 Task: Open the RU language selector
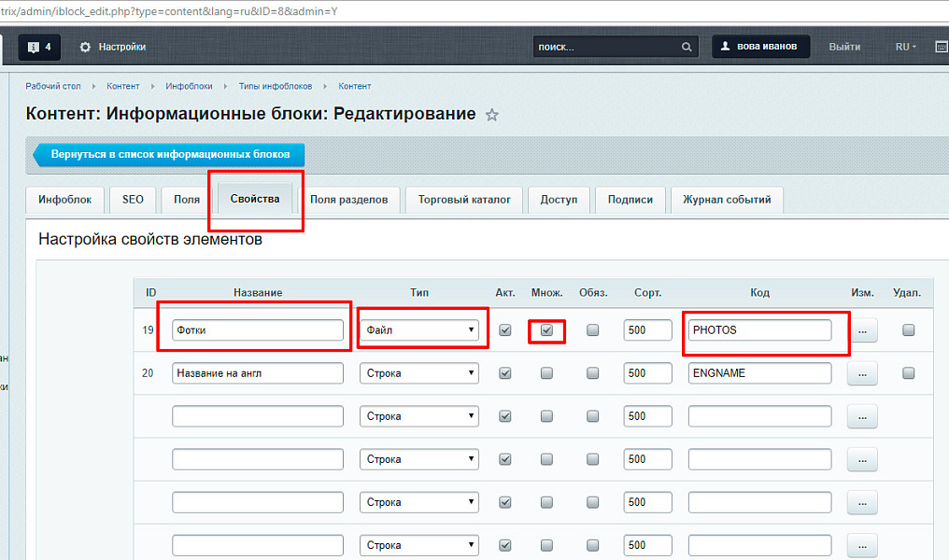905,47
